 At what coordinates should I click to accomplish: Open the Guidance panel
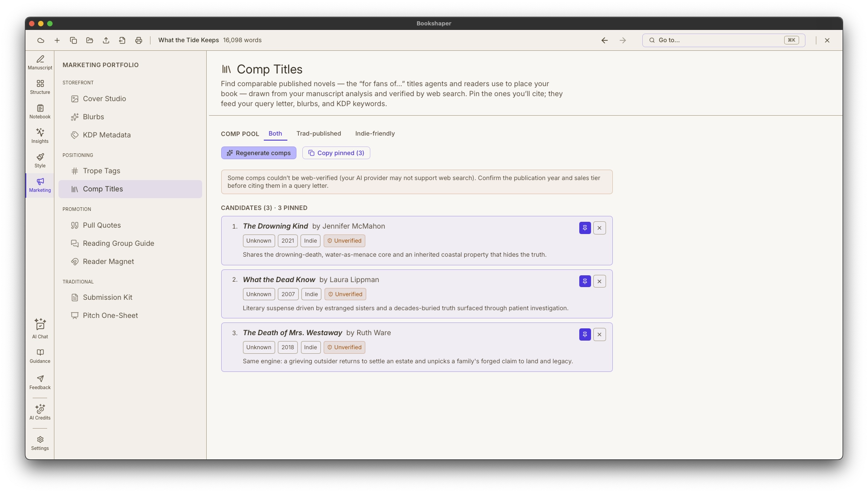(x=40, y=356)
